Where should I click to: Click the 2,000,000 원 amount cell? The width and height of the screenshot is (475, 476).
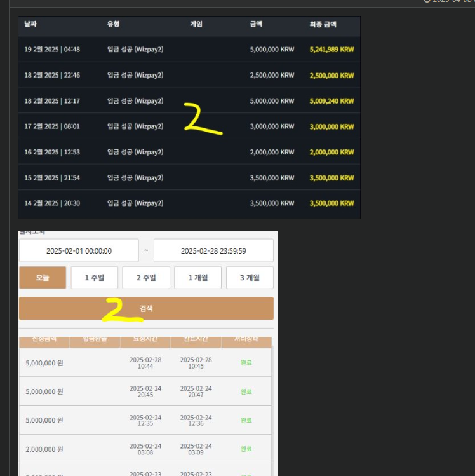pos(44,449)
